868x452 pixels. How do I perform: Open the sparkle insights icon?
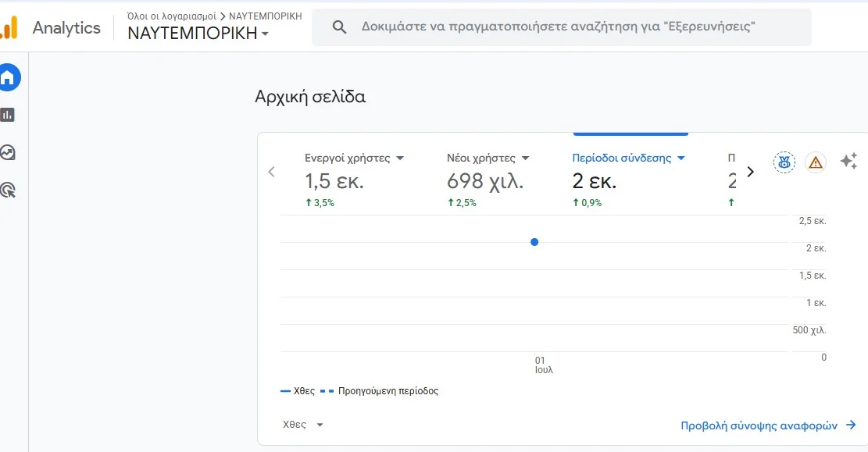point(848,161)
